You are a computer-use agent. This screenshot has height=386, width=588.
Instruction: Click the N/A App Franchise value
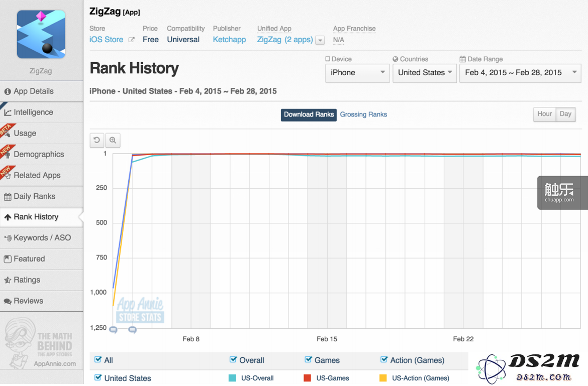click(x=338, y=40)
